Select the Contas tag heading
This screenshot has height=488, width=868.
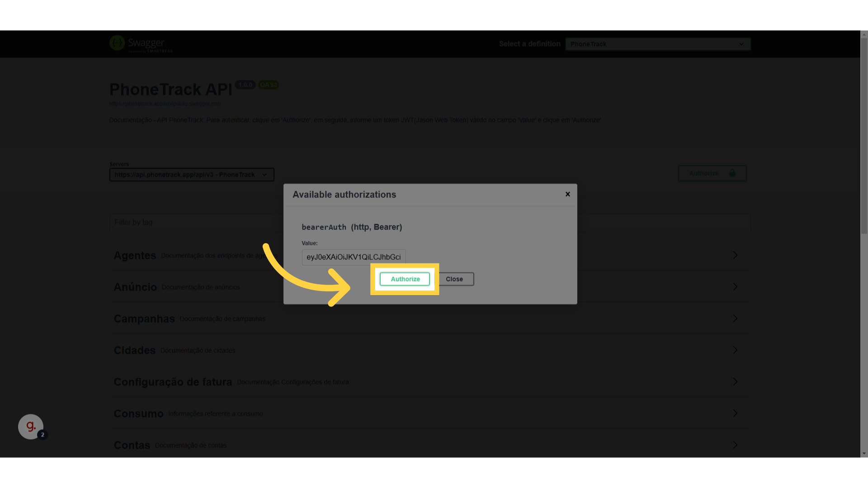[x=132, y=446]
